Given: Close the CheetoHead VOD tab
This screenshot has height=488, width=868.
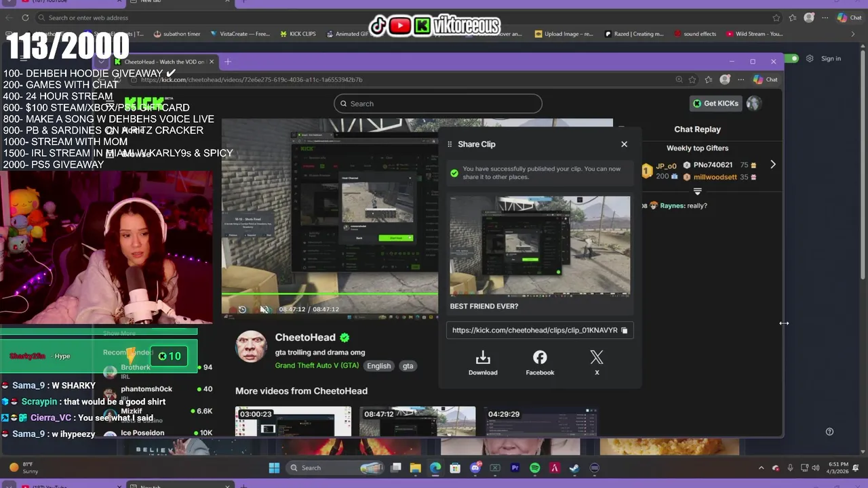Looking at the screenshot, I should coord(212,62).
